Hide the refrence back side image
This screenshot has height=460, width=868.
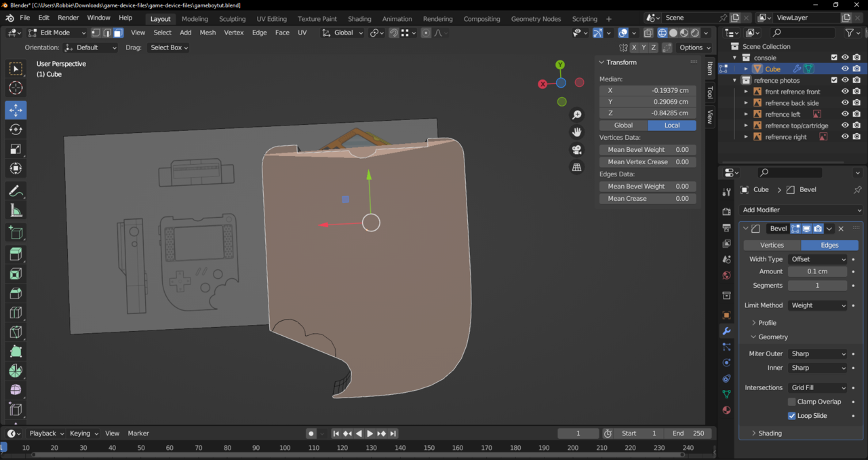point(845,103)
